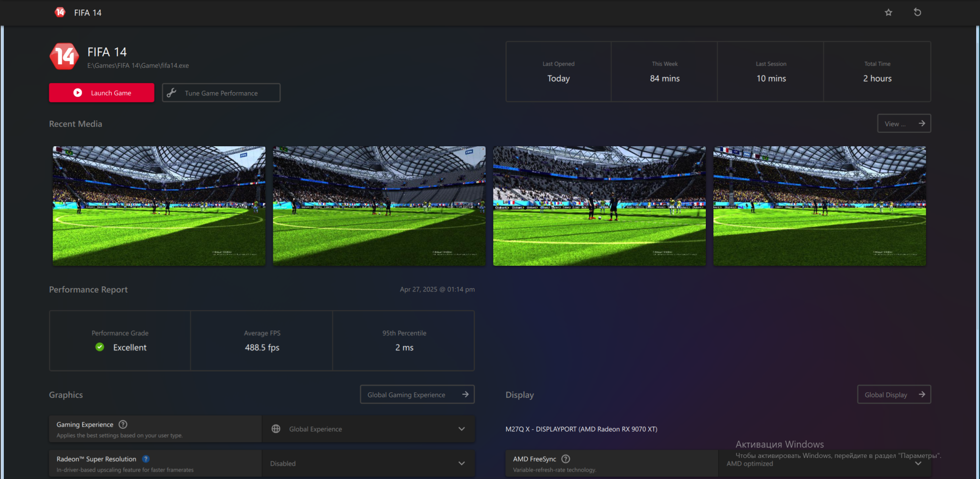Open Global Display settings
The image size is (980, 479).
(894, 394)
